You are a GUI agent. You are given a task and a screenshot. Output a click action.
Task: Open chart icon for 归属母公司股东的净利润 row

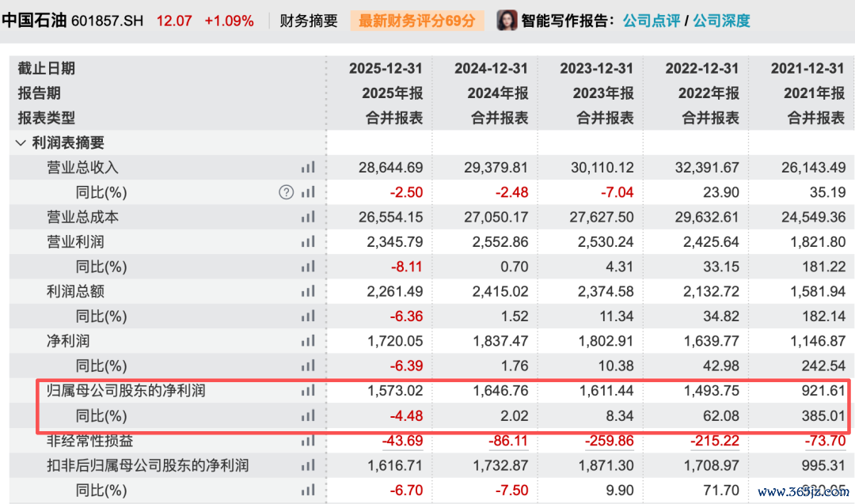click(x=308, y=390)
